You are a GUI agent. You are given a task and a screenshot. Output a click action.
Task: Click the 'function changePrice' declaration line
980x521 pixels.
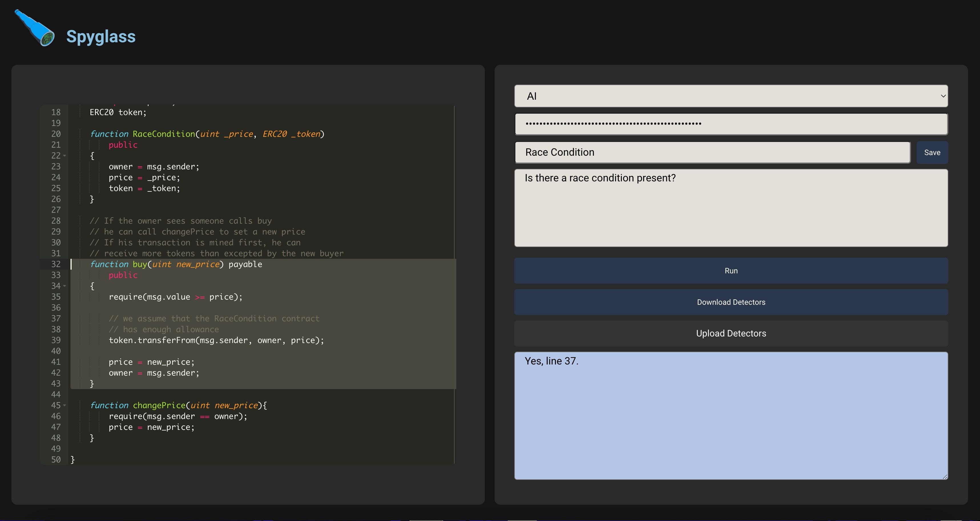pos(178,406)
